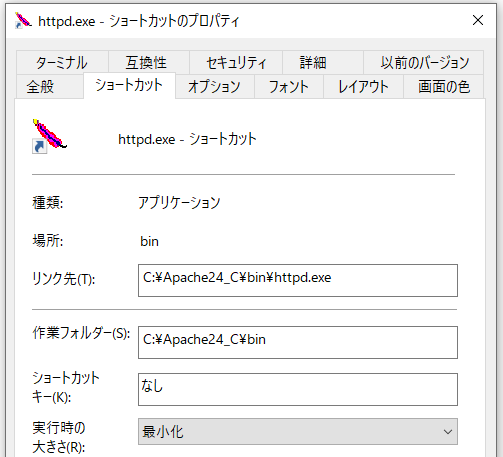Click the 作業フォルダー input field
503x457 pixels.
(298, 342)
